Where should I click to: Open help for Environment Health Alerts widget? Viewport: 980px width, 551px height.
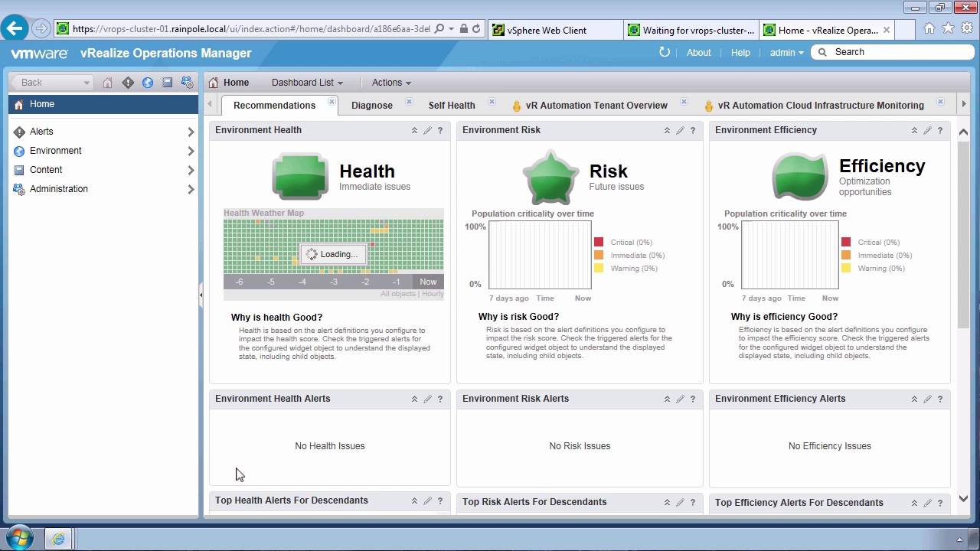coord(440,399)
